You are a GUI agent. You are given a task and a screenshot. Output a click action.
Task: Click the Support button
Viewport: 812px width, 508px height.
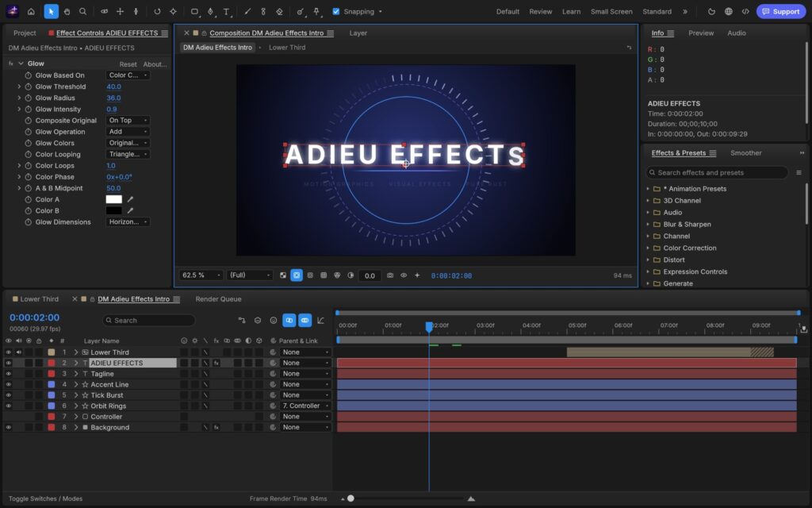click(781, 11)
